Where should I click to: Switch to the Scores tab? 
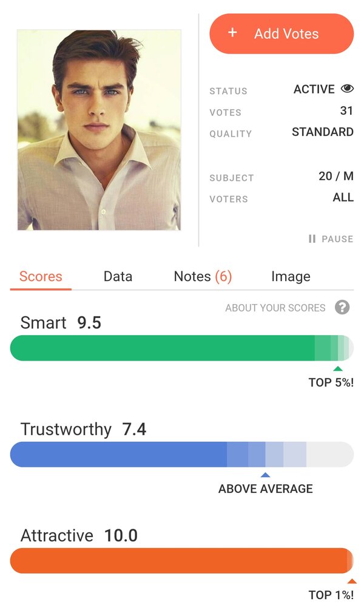[x=41, y=276]
